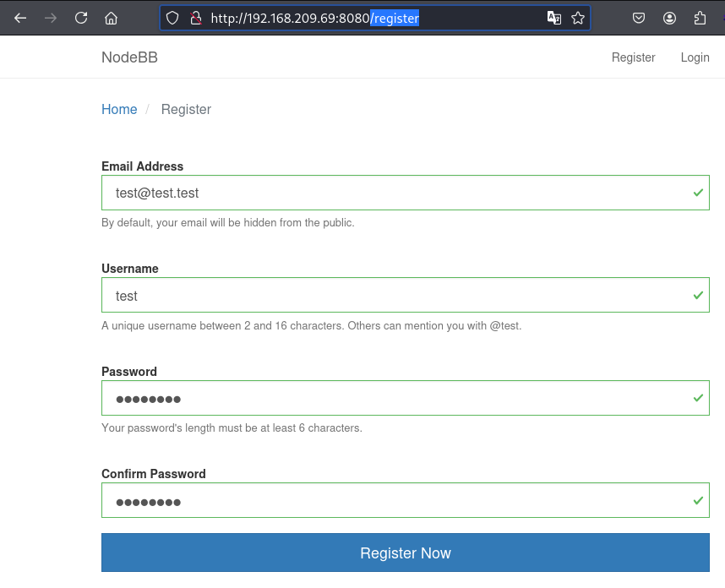Open the Pocket save icon

coord(639,18)
